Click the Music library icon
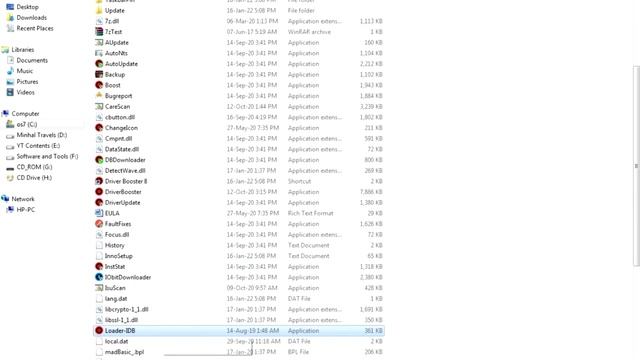Image resolution: width=640 pixels, height=360 pixels. click(x=10, y=71)
